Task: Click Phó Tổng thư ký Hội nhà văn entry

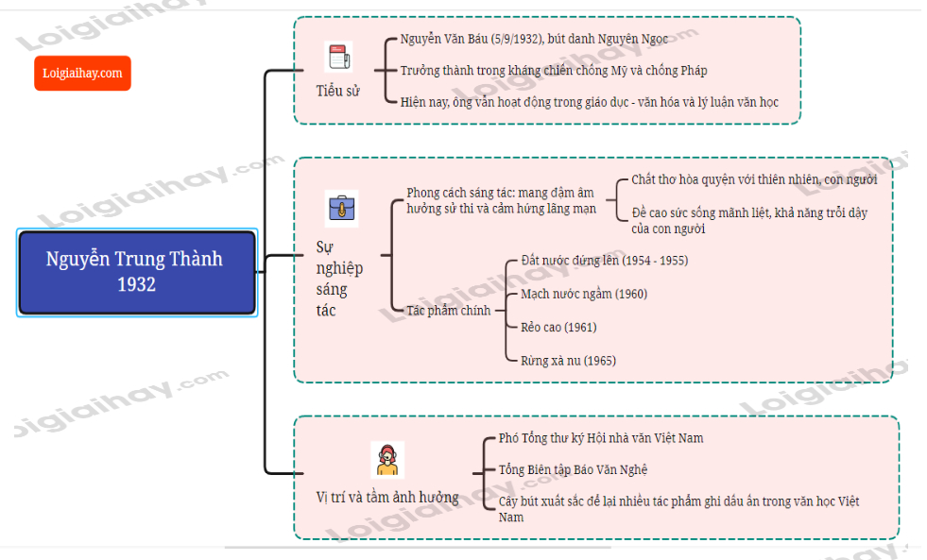Action: pos(601,438)
